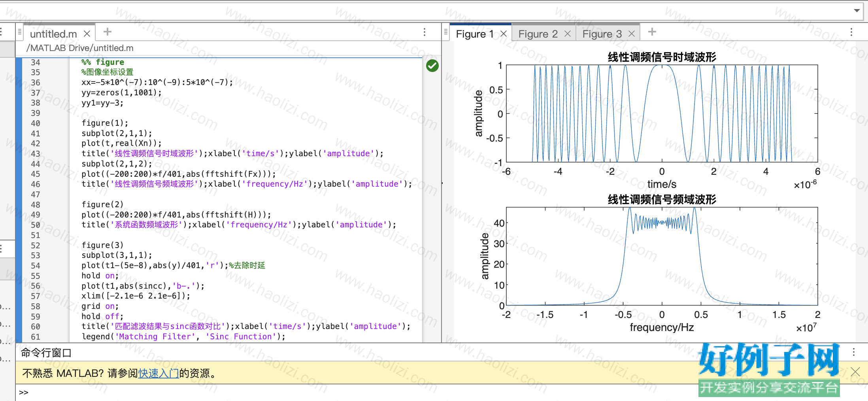Viewport: 868px width, 401px height.
Task: Click the figure(1); code line
Action: [x=105, y=123]
